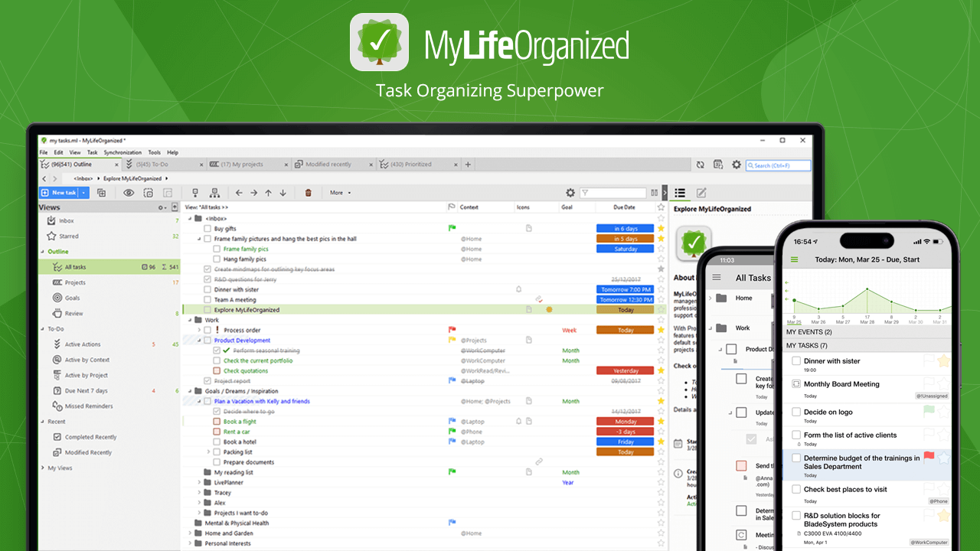Click the synchronize arrows icon
The height and width of the screenshot is (551, 980).
coord(700,165)
